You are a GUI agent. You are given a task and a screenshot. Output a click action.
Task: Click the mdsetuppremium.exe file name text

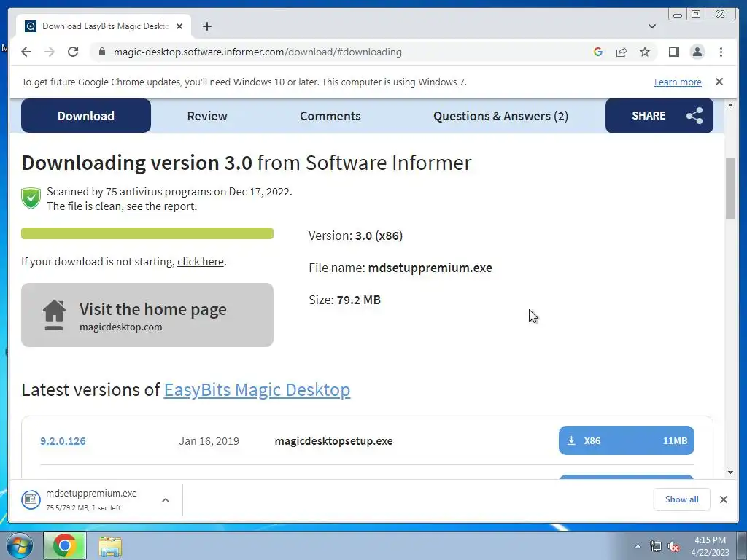coord(430,268)
